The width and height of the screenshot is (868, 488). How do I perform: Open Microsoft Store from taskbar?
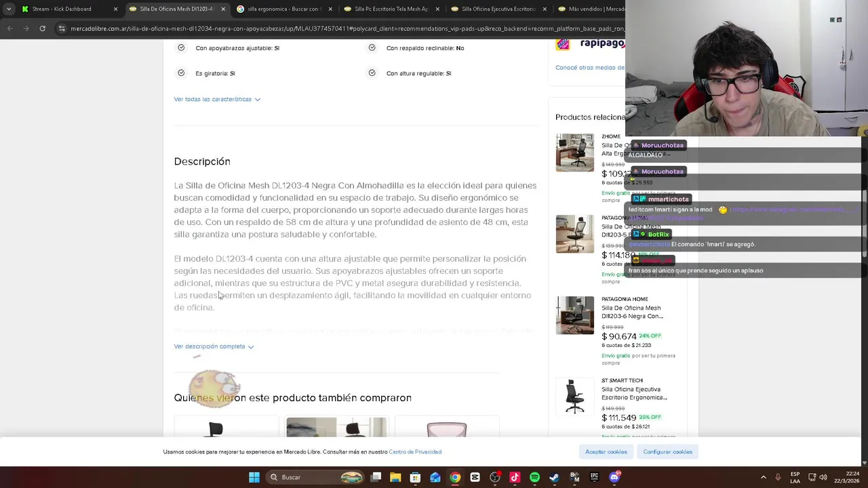pos(415,477)
